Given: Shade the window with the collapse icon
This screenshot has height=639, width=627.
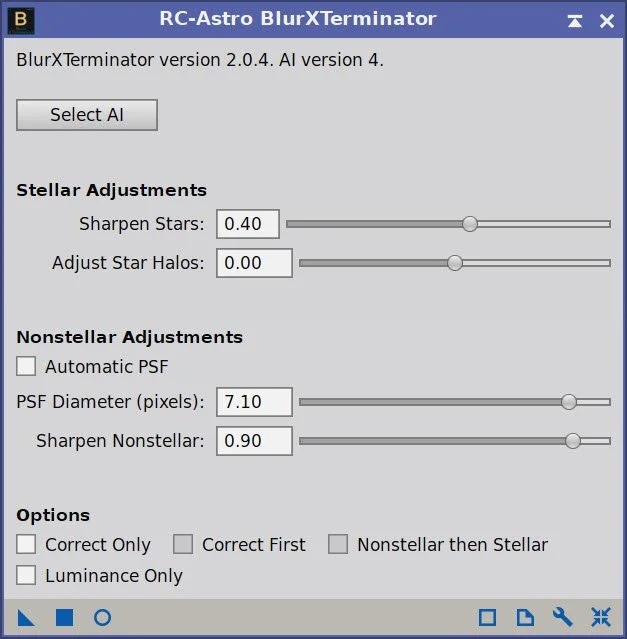Looking at the screenshot, I should point(574,21).
